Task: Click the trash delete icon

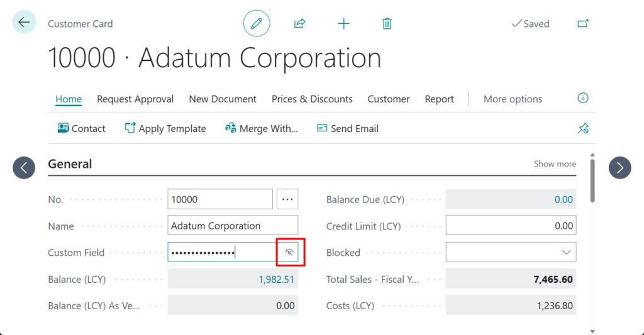Action: pos(387,24)
